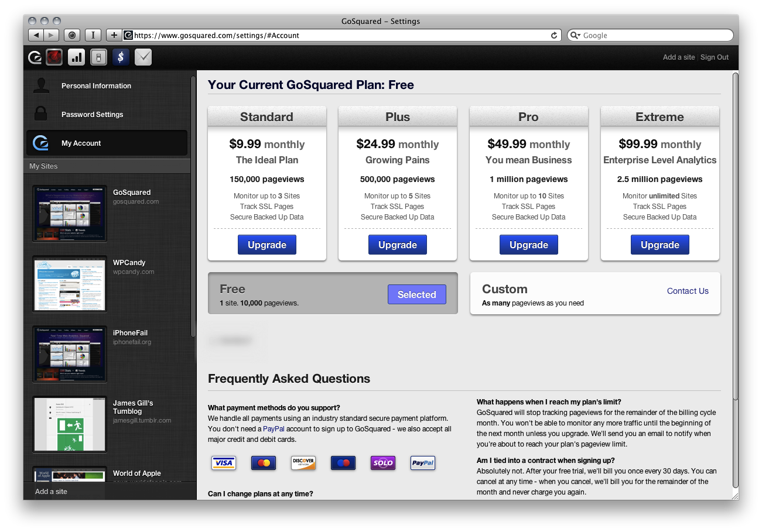Viewport: 762px width, 532px height.
Task: Click the MasterCard icon
Action: (x=264, y=463)
